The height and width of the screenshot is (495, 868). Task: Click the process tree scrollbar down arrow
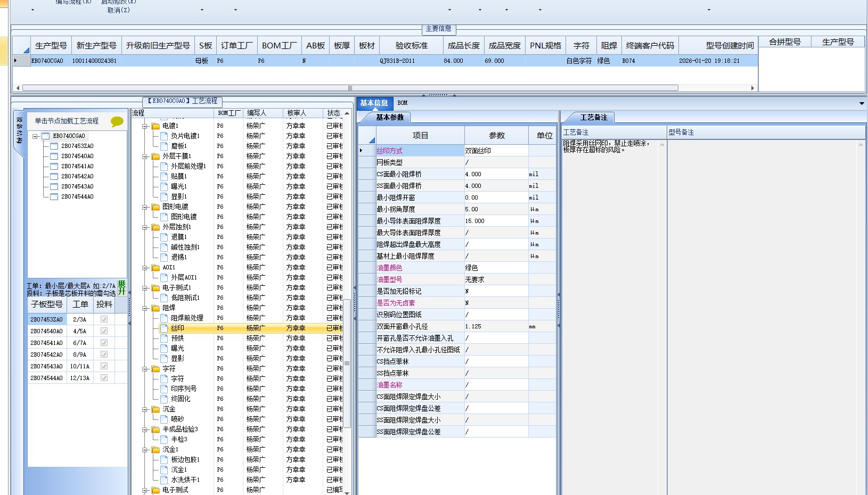347,492
